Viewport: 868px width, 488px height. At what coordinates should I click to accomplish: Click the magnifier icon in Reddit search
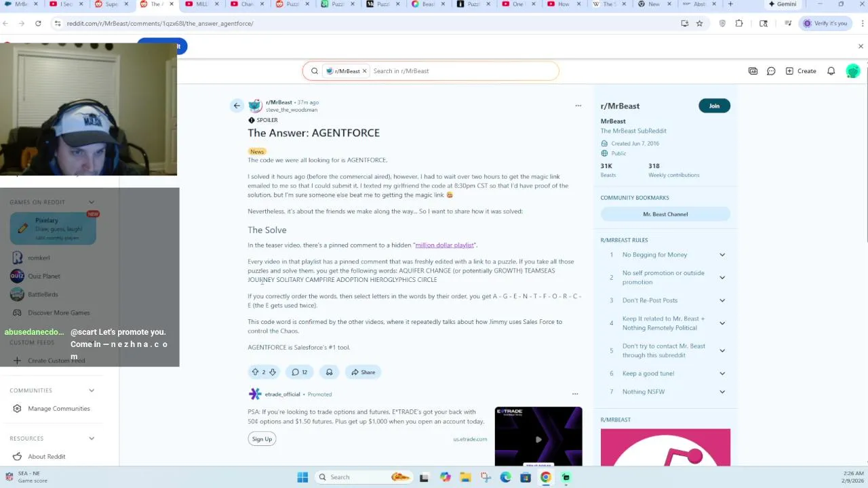pyautogui.click(x=315, y=71)
